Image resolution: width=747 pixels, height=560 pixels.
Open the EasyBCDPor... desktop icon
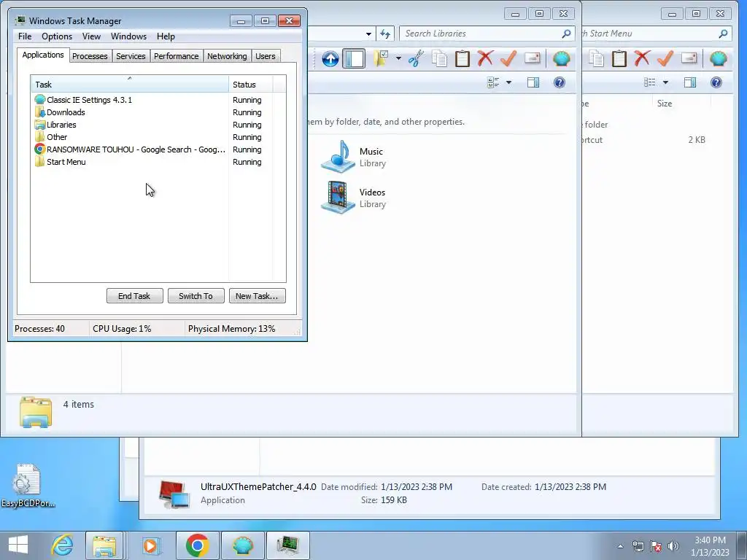tap(28, 486)
